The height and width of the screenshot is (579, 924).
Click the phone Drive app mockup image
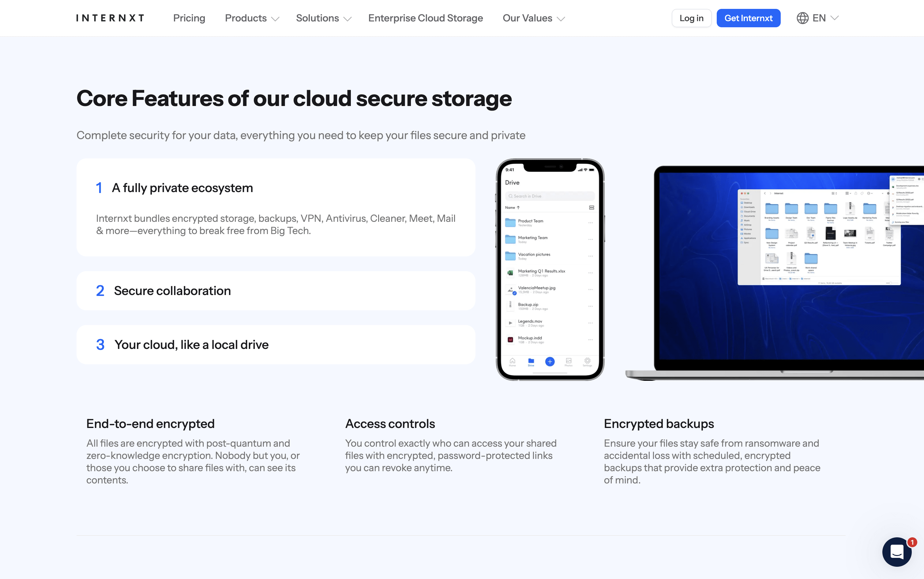tap(550, 270)
